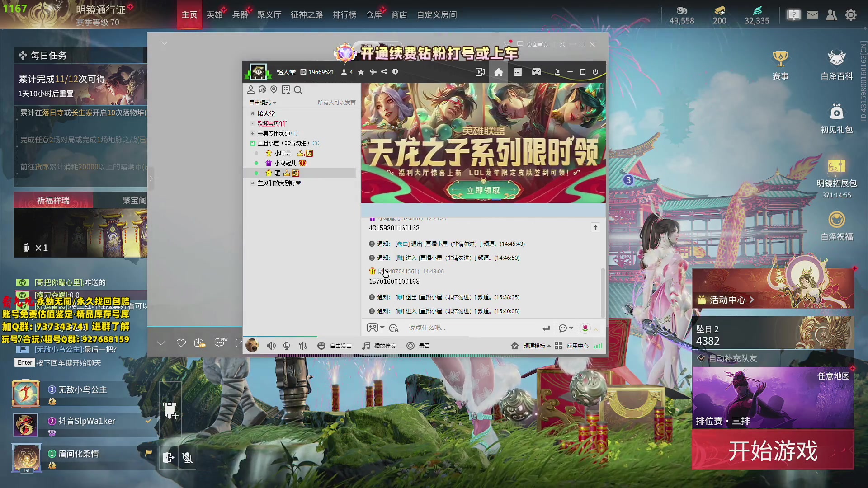Click the YY chat vertical scrollbar

click(x=602, y=293)
